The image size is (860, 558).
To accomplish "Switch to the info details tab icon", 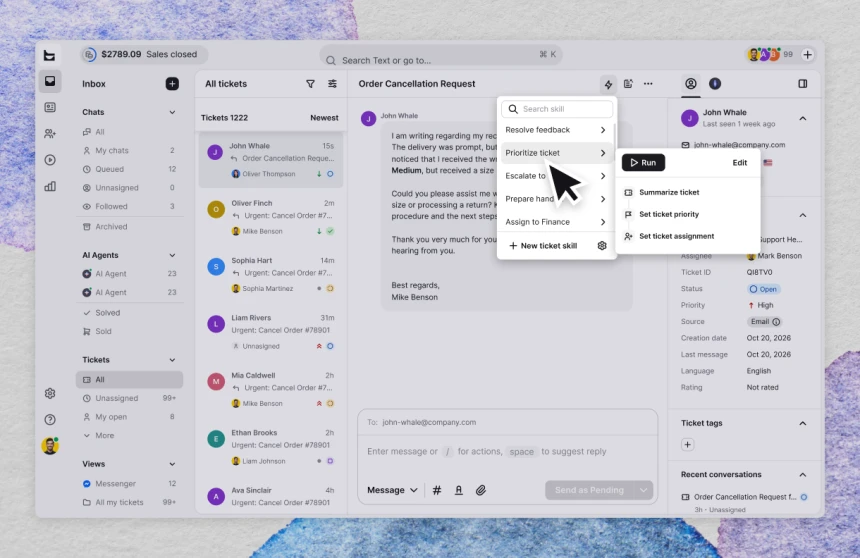I will pyautogui.click(x=715, y=83).
